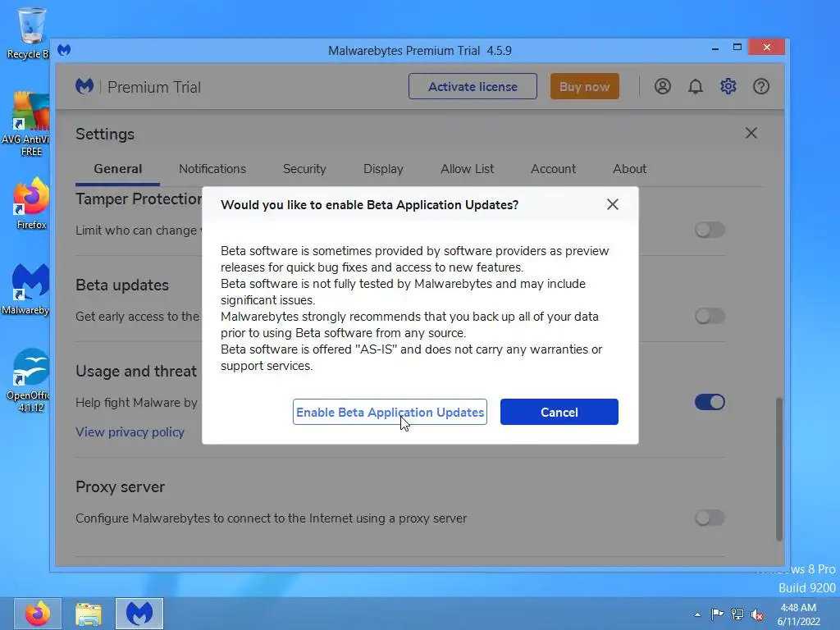Viewport: 840px width, 630px height.
Task: Open the clock showing 4:48 AM
Action: 798,614
